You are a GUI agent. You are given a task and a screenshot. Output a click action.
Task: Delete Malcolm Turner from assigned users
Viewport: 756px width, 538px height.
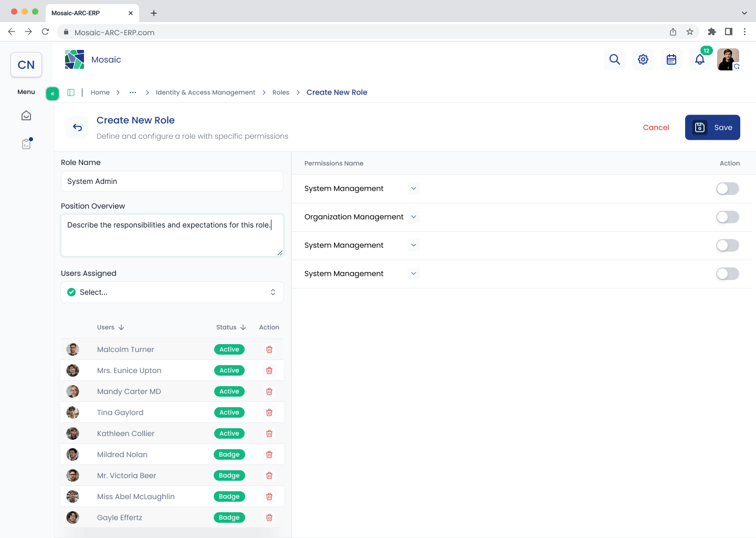point(269,349)
